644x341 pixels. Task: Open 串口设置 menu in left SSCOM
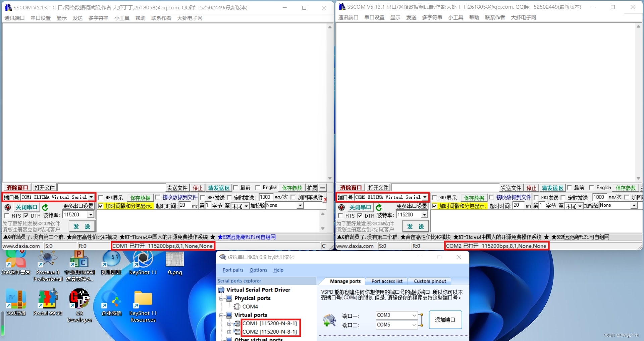pos(41,18)
